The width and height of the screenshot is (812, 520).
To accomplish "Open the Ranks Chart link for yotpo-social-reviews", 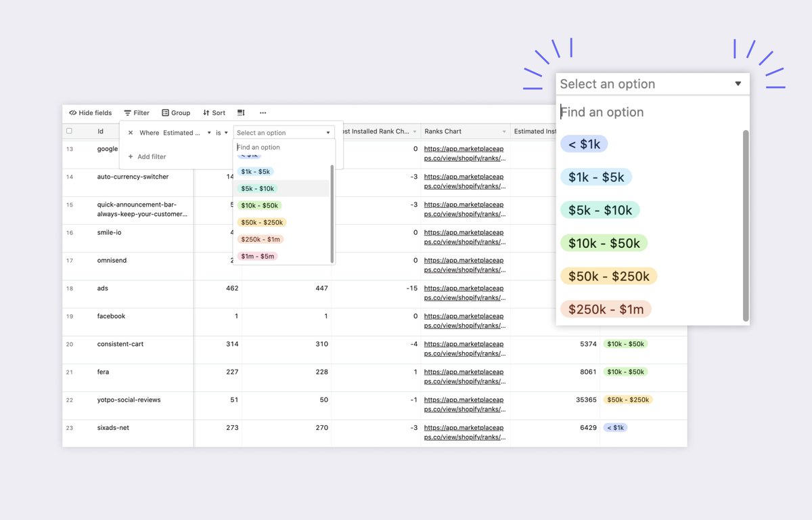I will [464, 404].
